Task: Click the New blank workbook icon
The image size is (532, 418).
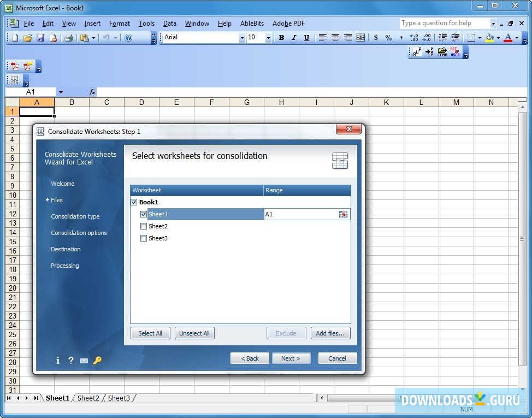Action: tap(15, 38)
